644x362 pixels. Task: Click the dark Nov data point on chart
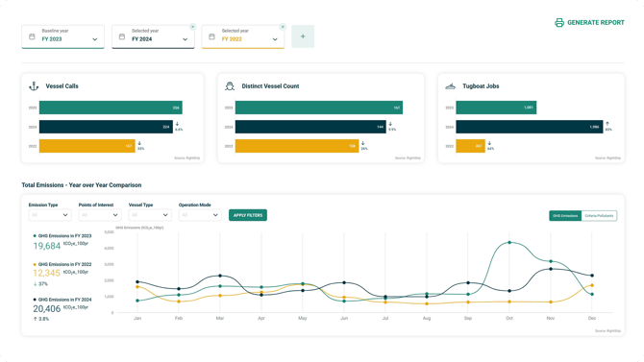pyautogui.click(x=551, y=269)
